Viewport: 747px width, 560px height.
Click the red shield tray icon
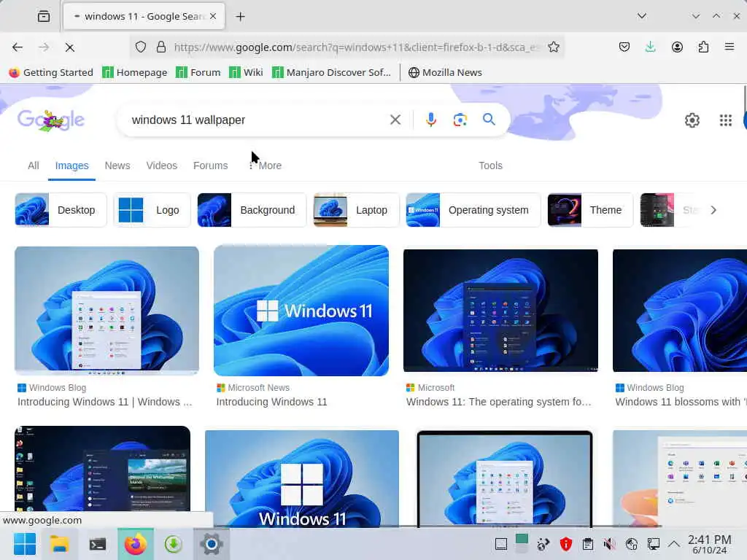565,544
